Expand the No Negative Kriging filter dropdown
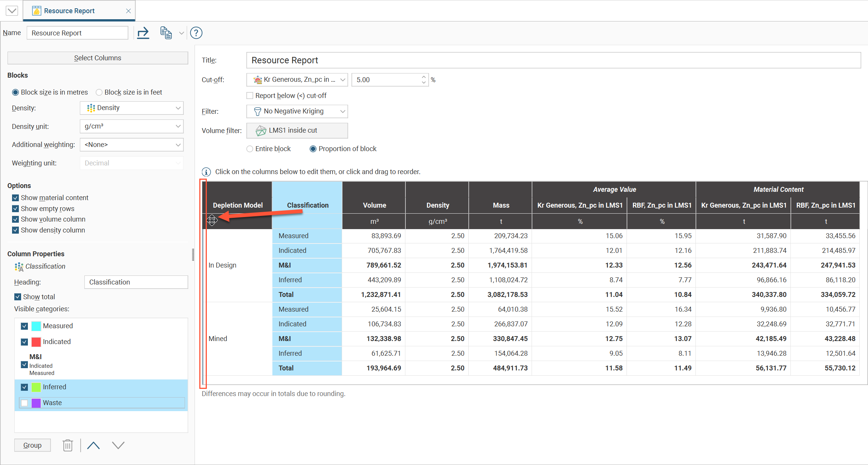This screenshot has height=465, width=868. point(297,112)
